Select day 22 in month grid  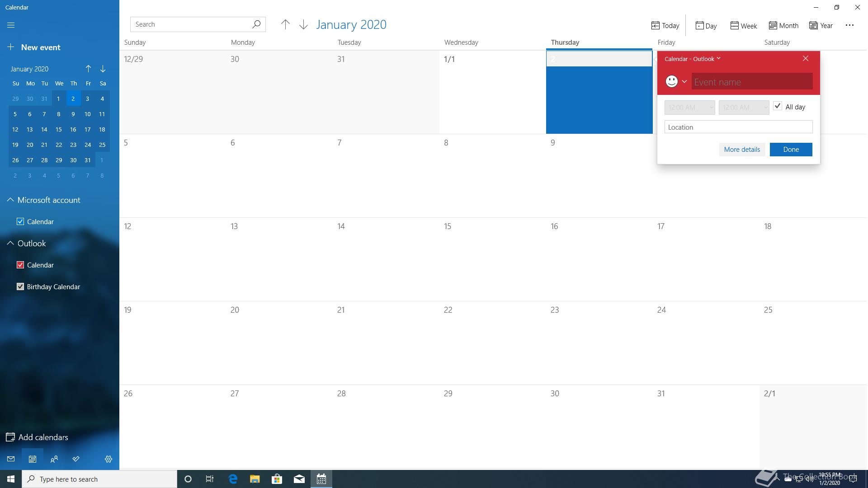(x=493, y=343)
